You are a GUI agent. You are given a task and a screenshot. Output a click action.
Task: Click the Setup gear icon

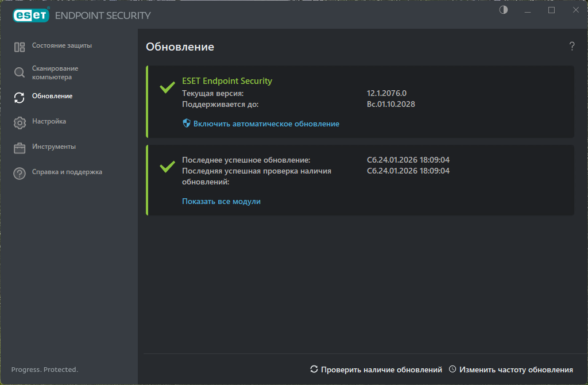click(20, 122)
